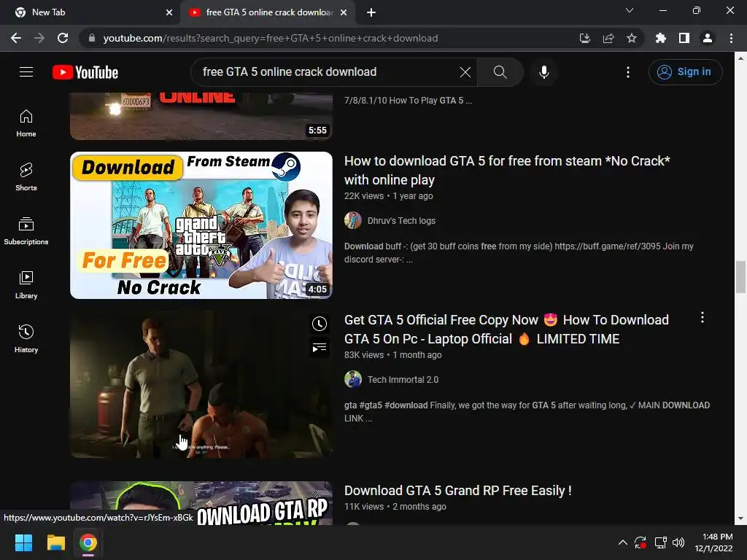The image size is (747, 560).
Task: Add Tech Immortal video to queue
Action: click(320, 348)
